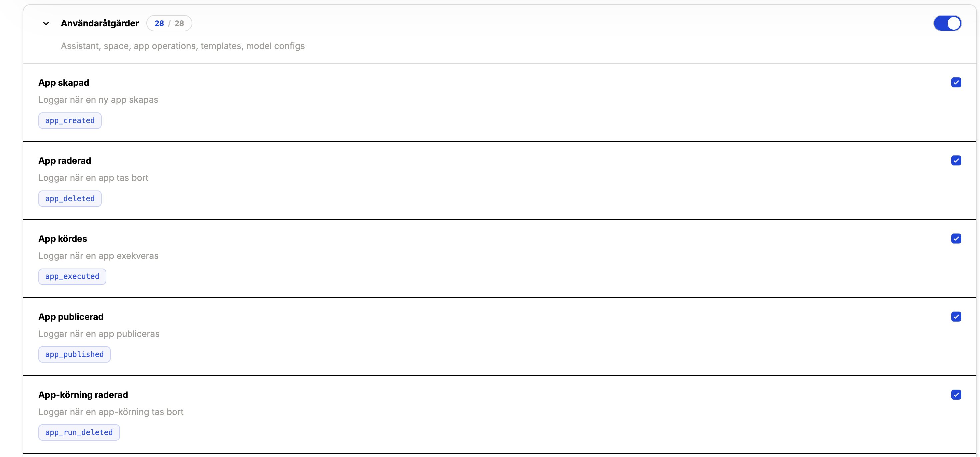The image size is (980, 457).
Task: Deselect the App-körning raderad checkbox
Action: click(956, 395)
